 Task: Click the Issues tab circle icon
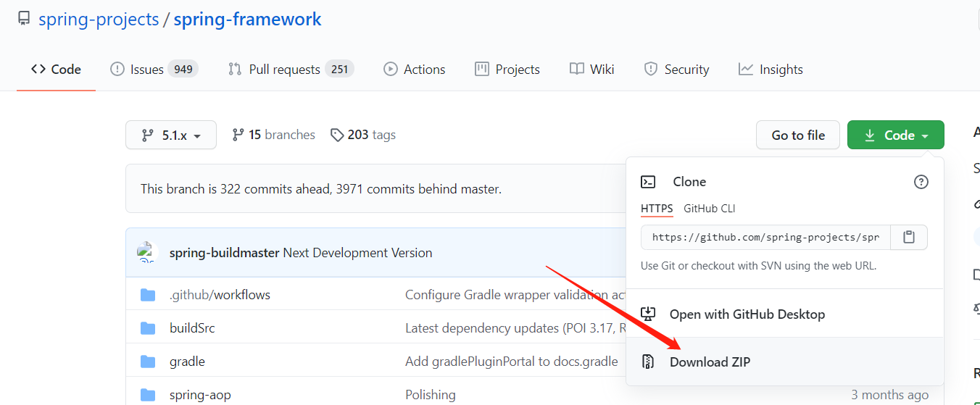(117, 70)
